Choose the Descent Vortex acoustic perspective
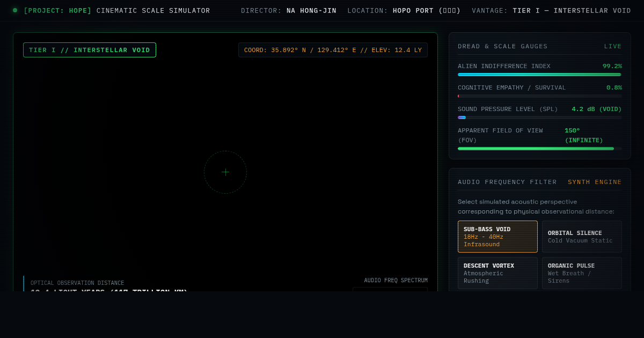Image resolution: width=644 pixels, height=338 pixels. (x=497, y=273)
